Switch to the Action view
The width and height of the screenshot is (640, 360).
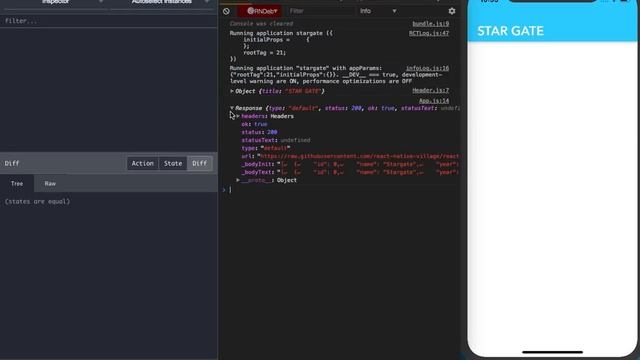tap(142, 163)
